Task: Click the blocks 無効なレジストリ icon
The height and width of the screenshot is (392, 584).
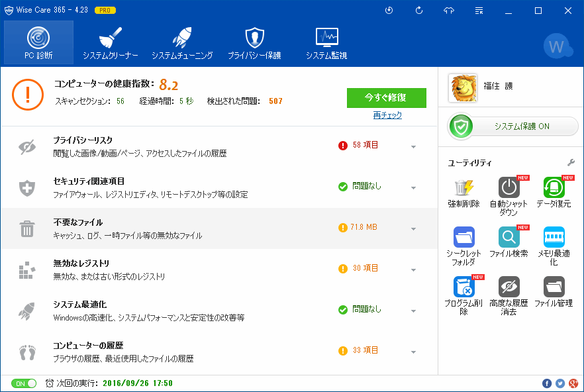Action: (x=27, y=269)
